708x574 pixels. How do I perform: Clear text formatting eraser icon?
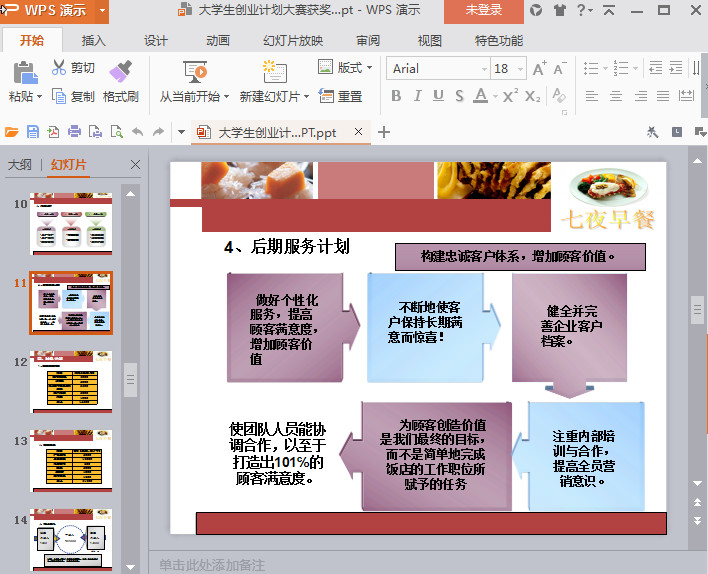point(559,95)
